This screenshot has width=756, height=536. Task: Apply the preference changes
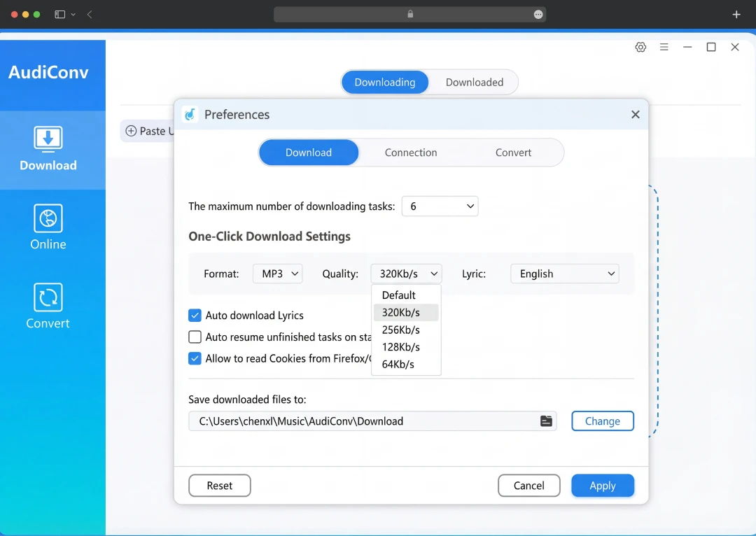(x=603, y=485)
